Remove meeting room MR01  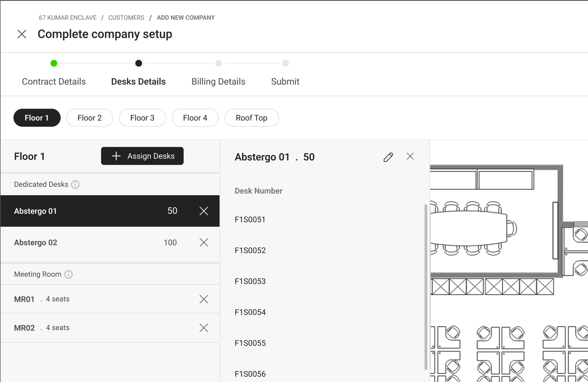tap(204, 299)
